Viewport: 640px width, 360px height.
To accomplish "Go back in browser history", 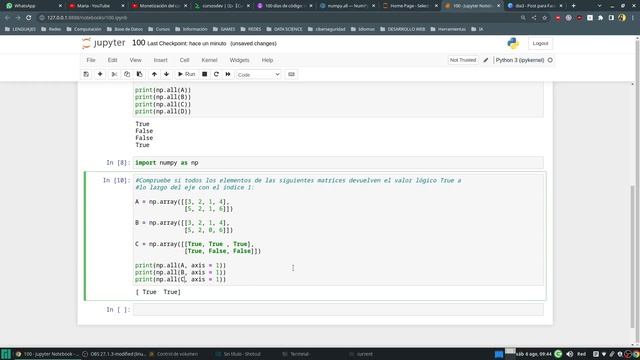I will pos(7,18).
